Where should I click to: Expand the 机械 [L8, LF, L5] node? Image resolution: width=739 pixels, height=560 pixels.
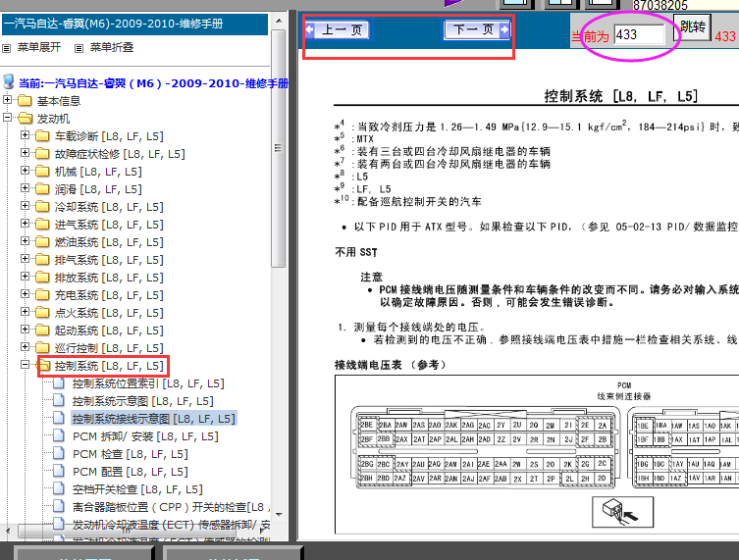(x=25, y=171)
